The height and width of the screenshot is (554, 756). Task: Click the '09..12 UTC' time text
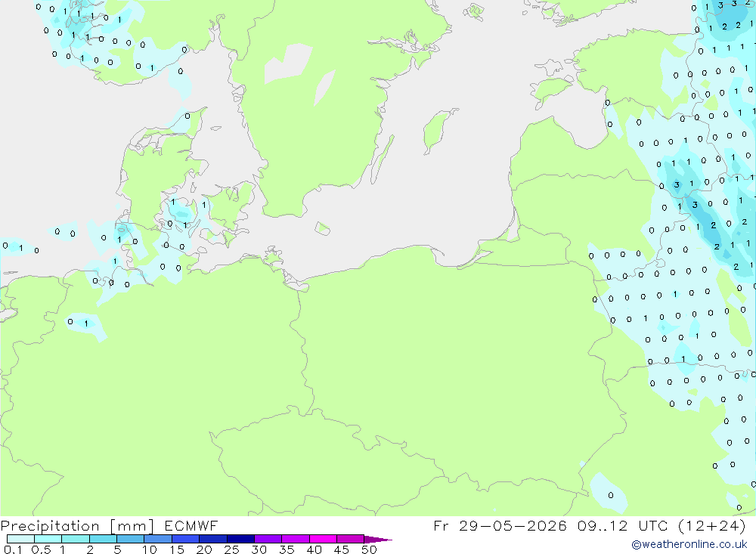click(623, 525)
